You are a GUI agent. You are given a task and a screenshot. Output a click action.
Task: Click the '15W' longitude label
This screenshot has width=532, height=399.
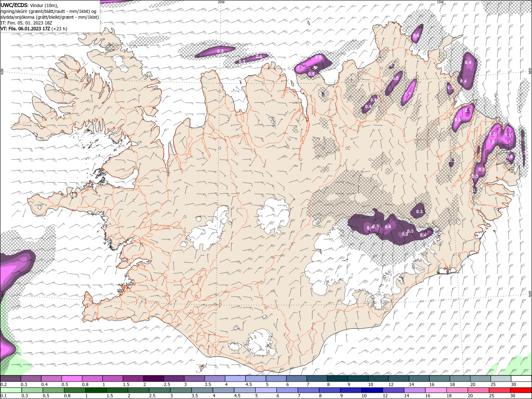point(440,2)
